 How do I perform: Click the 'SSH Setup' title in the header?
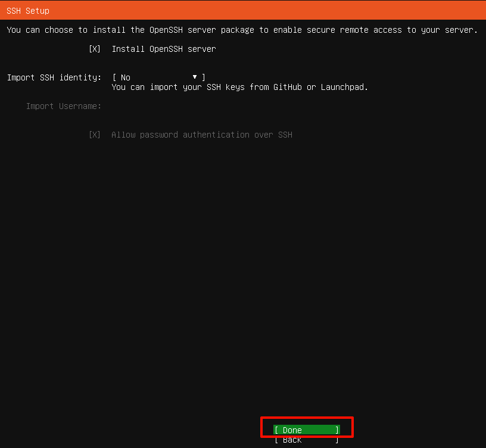point(28,11)
